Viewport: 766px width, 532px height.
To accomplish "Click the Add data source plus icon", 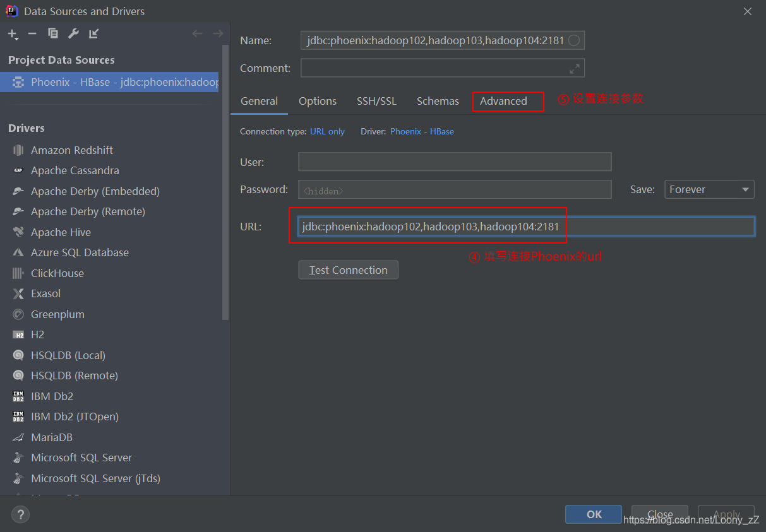I will (13, 33).
